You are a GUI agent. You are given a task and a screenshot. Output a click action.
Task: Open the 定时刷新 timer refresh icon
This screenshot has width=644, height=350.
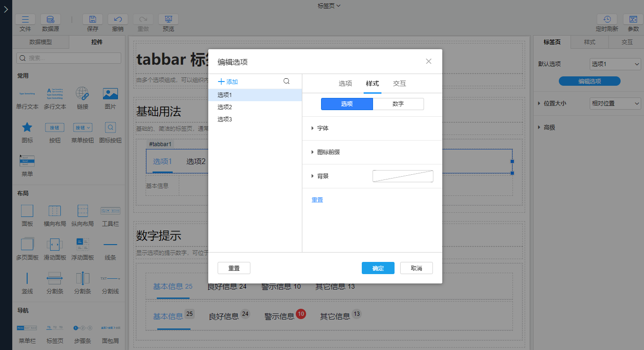tap(607, 19)
